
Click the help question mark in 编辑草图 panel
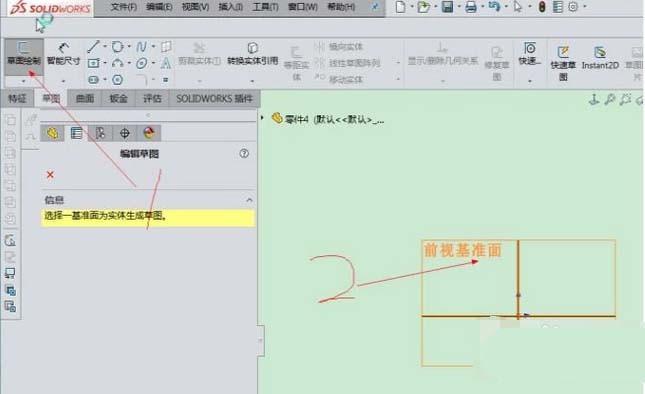click(x=244, y=153)
